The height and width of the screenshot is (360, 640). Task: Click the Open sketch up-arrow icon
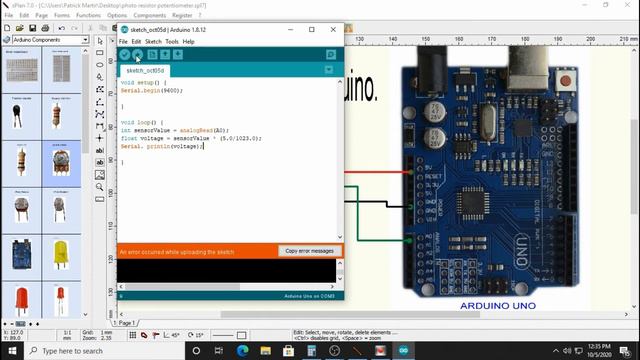coord(165,55)
